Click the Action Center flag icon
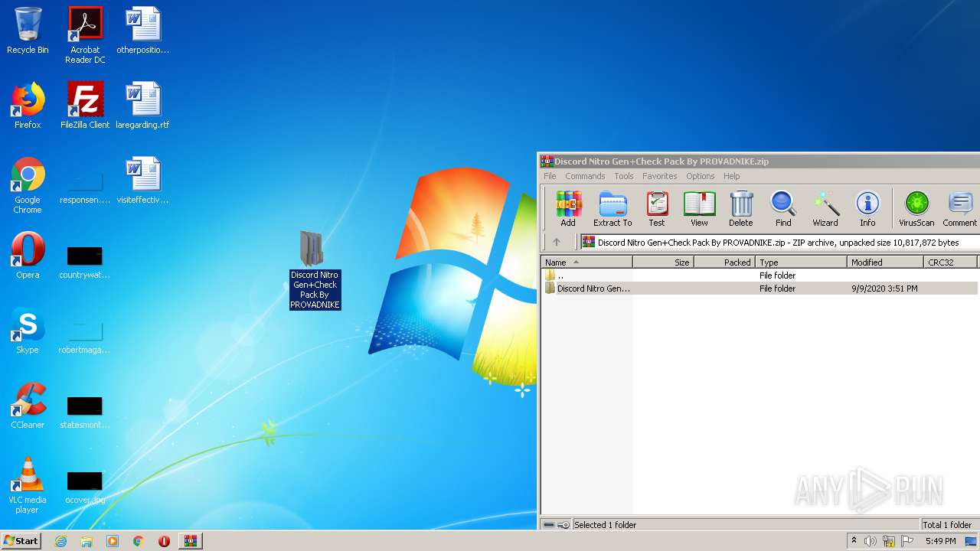The width and height of the screenshot is (980, 551). pyautogui.click(x=907, y=541)
